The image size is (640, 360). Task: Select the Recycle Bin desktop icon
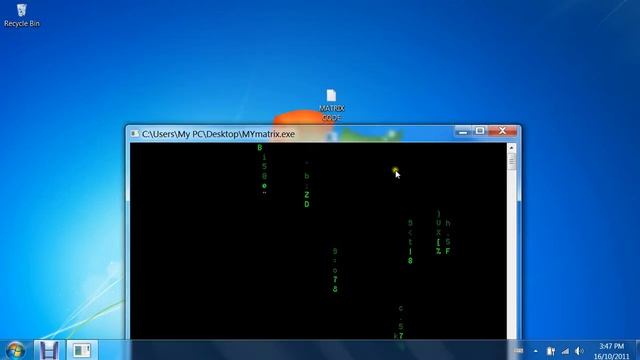point(22,16)
